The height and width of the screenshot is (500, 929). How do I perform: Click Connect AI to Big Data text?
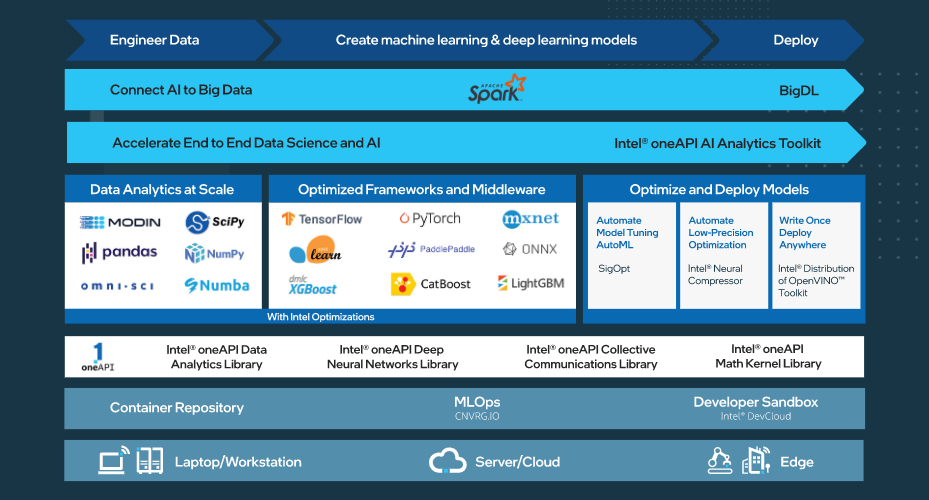(x=181, y=90)
